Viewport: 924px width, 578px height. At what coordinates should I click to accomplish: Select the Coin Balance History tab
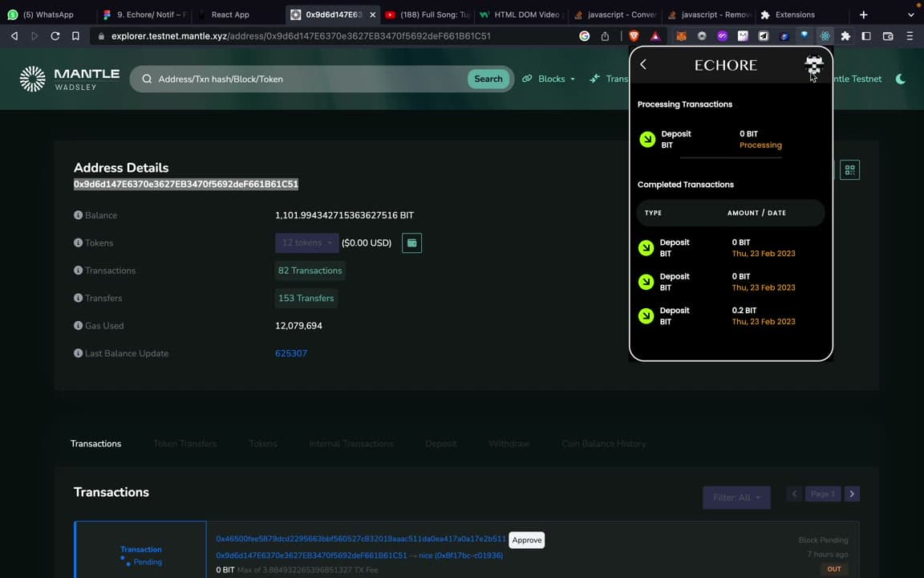[603, 443]
